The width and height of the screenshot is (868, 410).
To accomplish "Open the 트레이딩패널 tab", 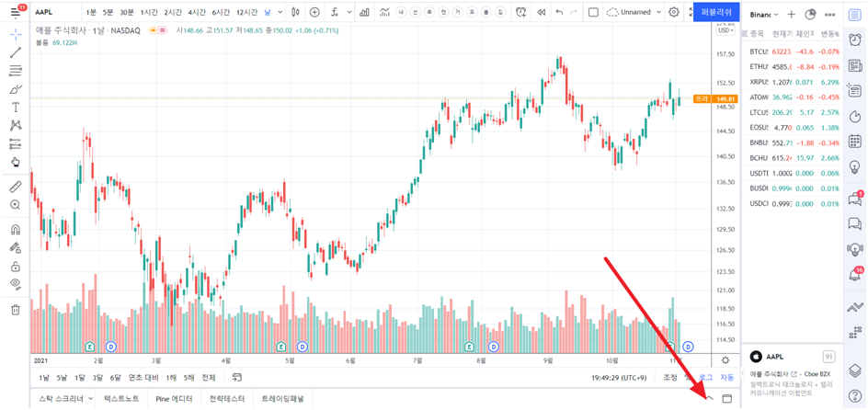I will pyautogui.click(x=282, y=398).
